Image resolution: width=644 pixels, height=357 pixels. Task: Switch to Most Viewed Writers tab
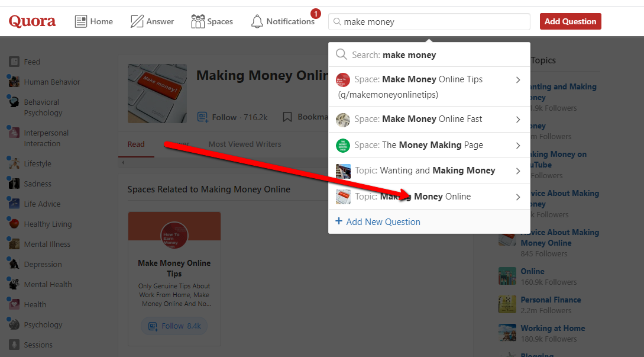click(245, 144)
